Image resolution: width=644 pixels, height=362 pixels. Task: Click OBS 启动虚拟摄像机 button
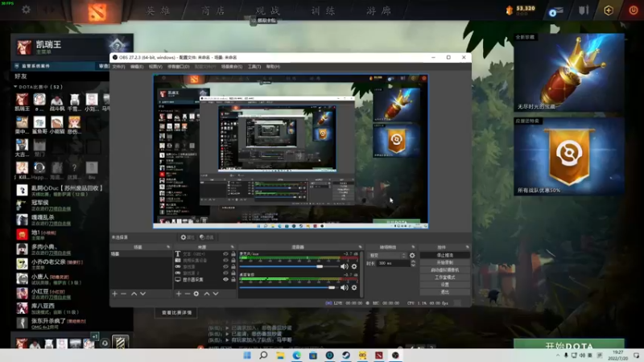[x=445, y=270]
